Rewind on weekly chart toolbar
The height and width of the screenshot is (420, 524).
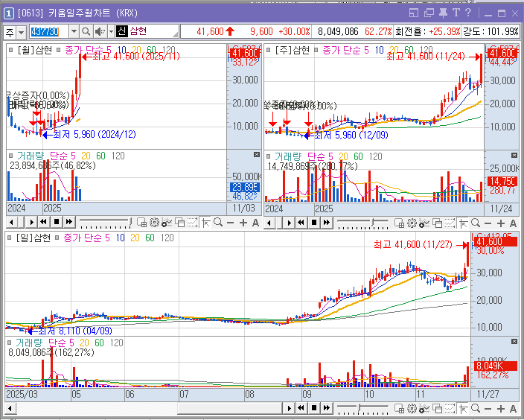301,223
